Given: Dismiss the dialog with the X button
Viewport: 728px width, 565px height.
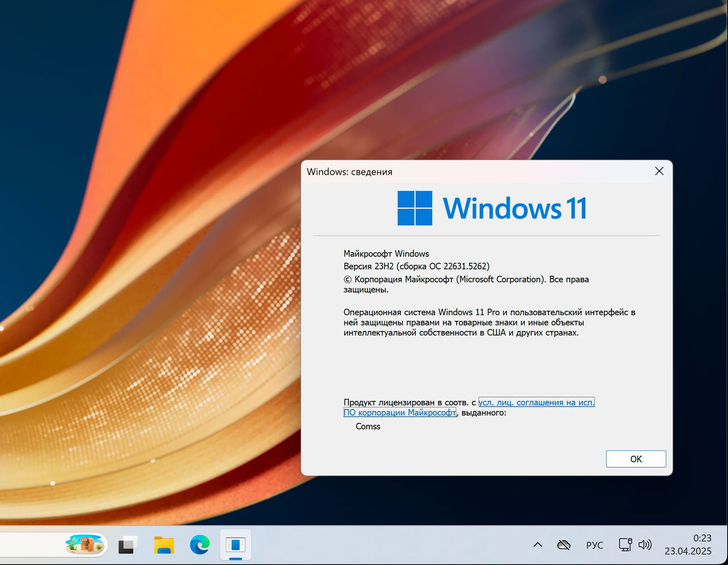Looking at the screenshot, I should click(x=659, y=171).
